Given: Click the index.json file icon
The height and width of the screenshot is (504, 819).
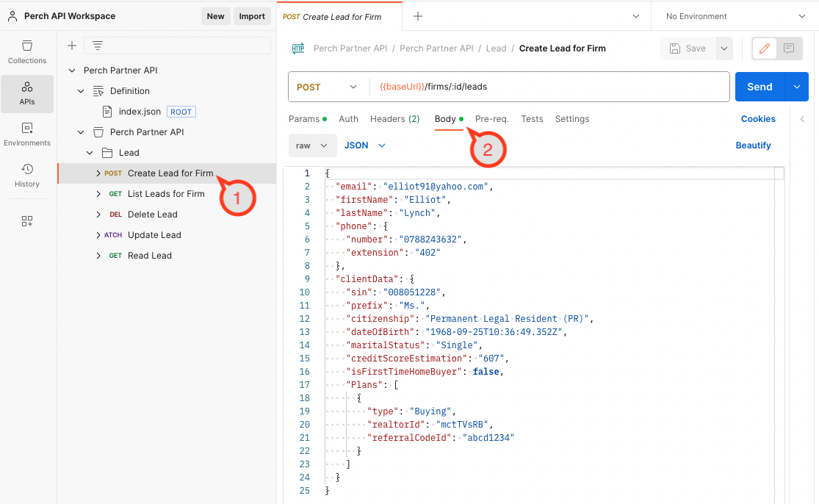Looking at the screenshot, I should (107, 111).
